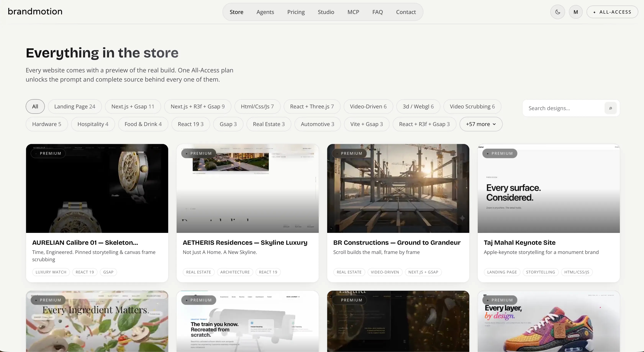Click the HTML/CSS/JS tag

click(577, 272)
